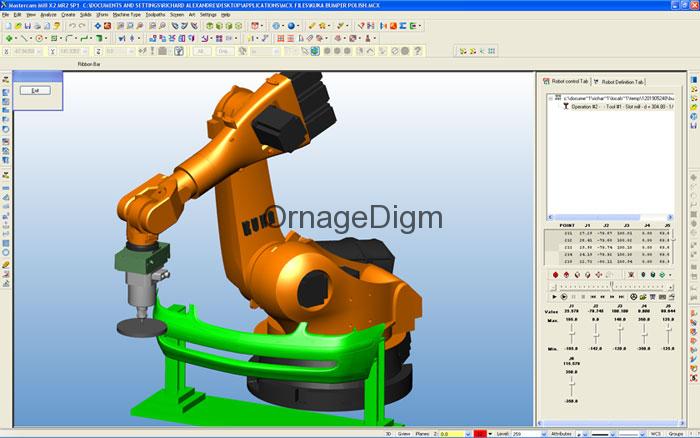Image resolution: width=700 pixels, height=438 pixels.
Task: Click the Gview status bar button
Action: coord(404,434)
